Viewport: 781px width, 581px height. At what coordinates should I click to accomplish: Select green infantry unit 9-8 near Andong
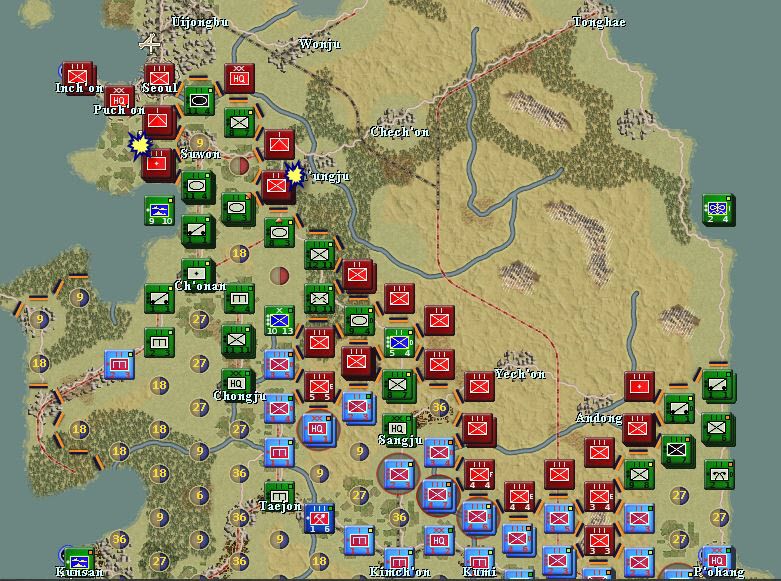(x=639, y=474)
